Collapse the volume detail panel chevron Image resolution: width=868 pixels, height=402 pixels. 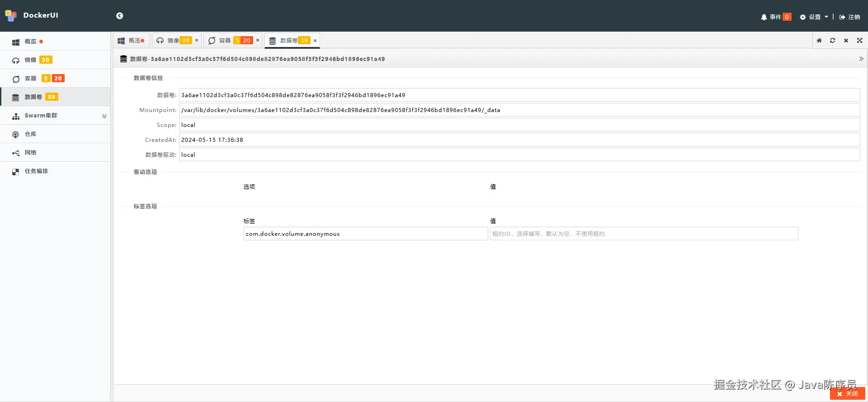tap(861, 59)
